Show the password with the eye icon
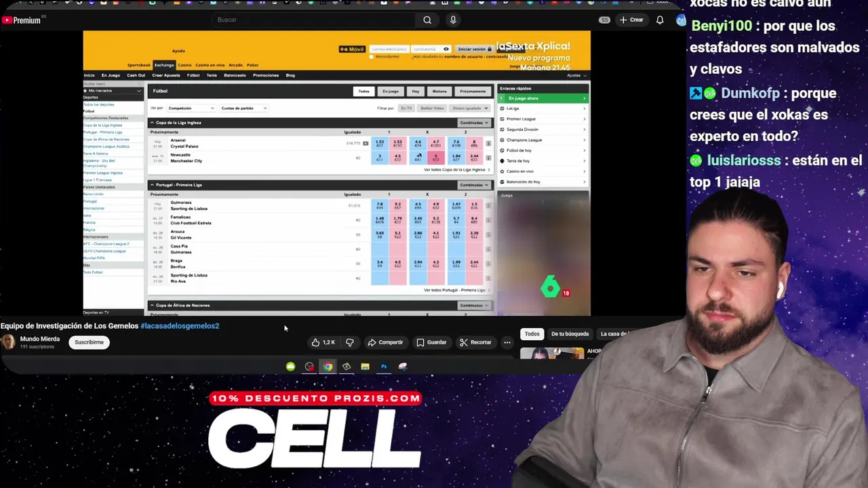 coord(446,49)
